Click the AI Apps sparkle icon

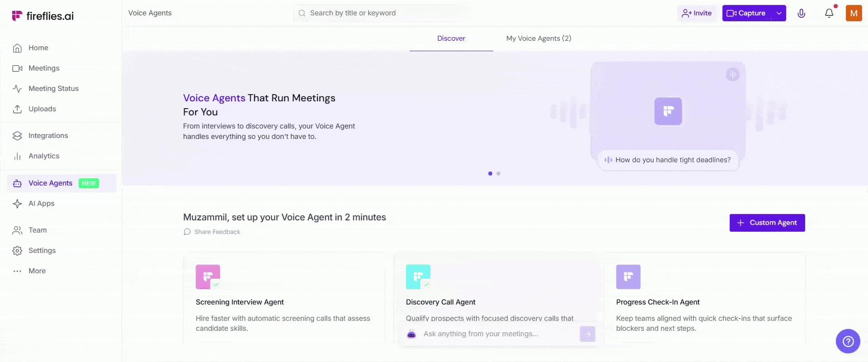(x=17, y=204)
